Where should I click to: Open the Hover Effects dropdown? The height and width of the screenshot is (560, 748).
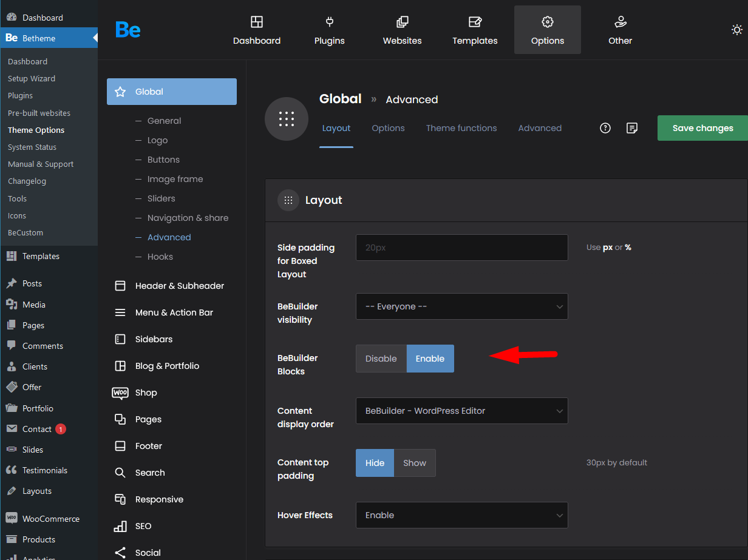coord(462,515)
